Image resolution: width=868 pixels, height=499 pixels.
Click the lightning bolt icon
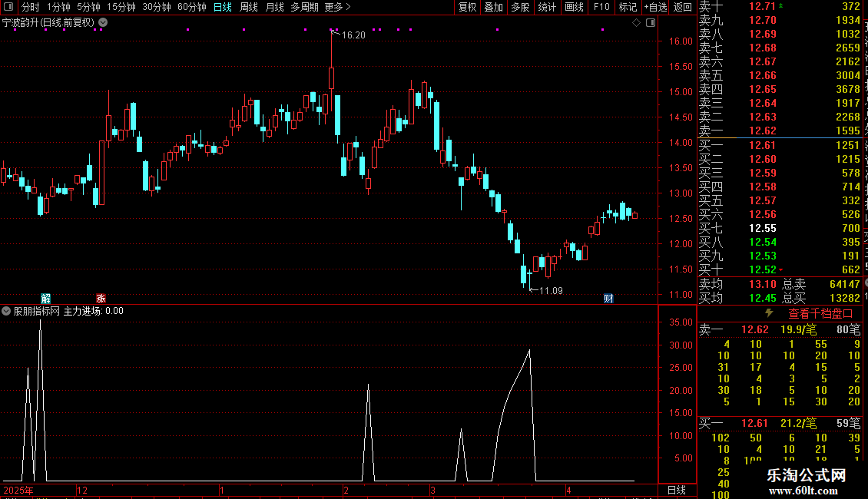[769, 313]
